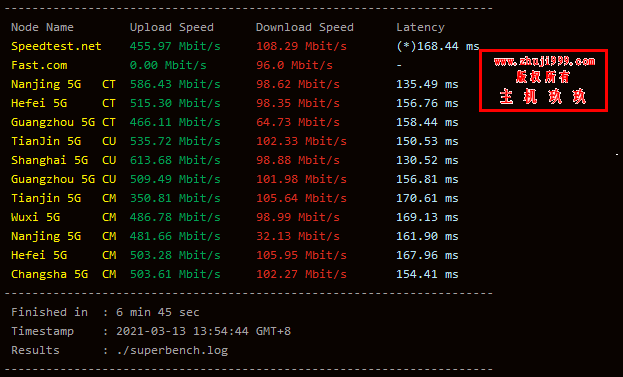This screenshot has height=377, width=623.
Task: Click download value 101.98 Mbit/s
Action: tap(301, 180)
